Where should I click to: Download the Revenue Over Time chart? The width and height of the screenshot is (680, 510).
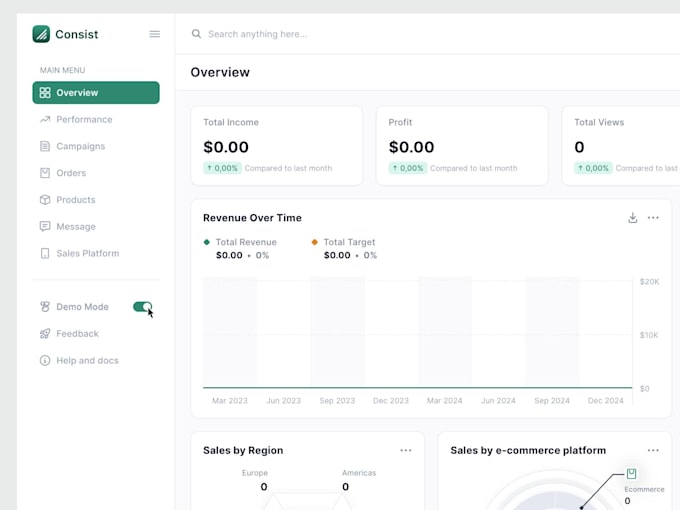633,218
